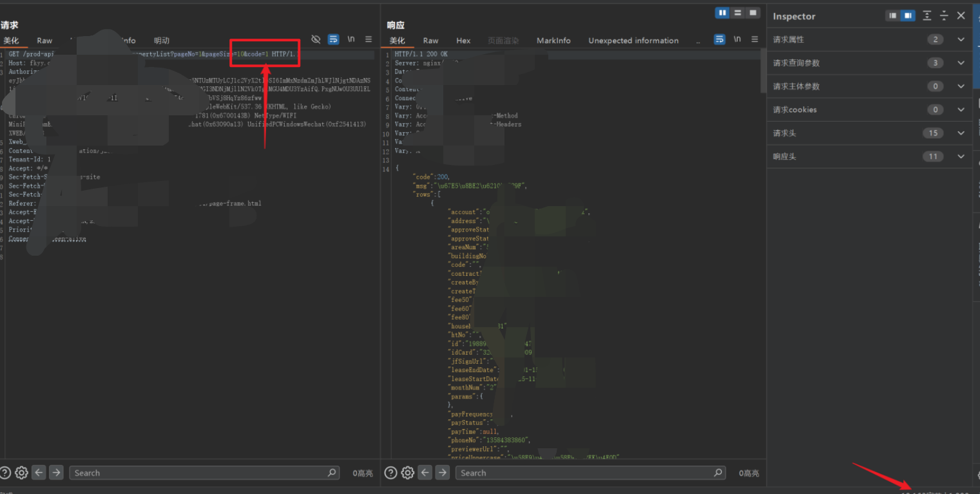This screenshot has width=980, height=494.
Task: Open the Raw tab in the response panel
Action: pyautogui.click(x=430, y=41)
